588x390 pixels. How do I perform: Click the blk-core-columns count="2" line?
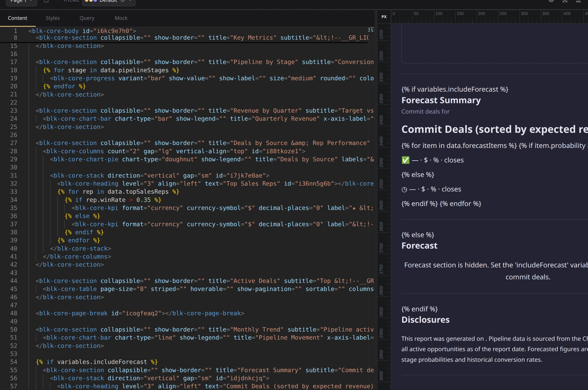pyautogui.click(x=174, y=151)
